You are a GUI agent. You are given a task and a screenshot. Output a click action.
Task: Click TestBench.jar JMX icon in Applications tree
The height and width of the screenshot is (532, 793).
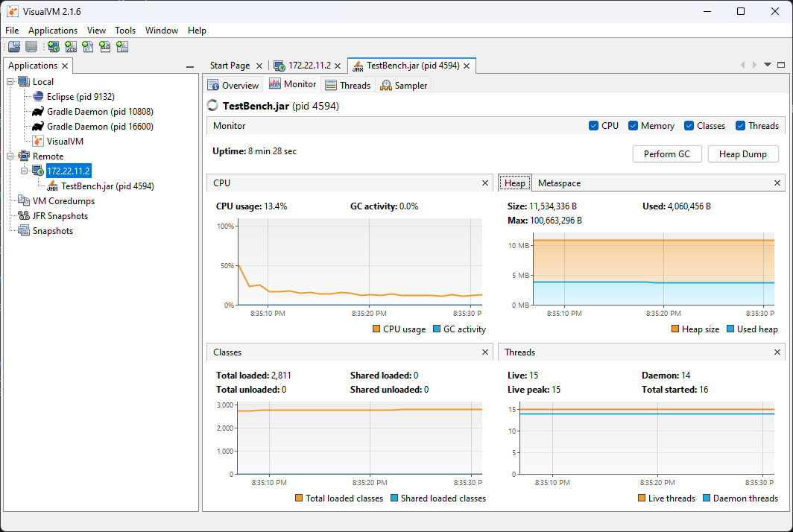(x=52, y=186)
